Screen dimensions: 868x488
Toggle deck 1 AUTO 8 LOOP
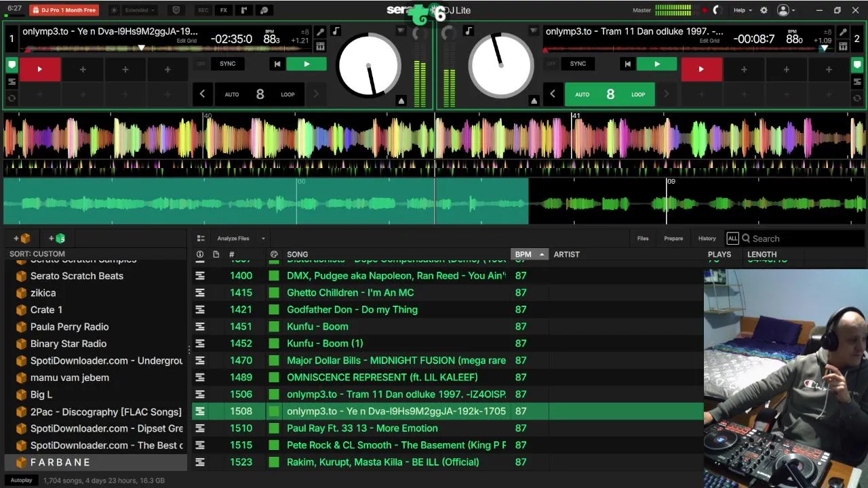click(x=260, y=94)
